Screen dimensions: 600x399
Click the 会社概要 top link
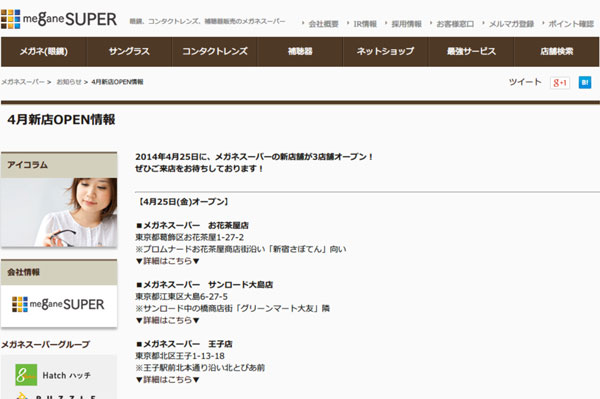[323, 24]
